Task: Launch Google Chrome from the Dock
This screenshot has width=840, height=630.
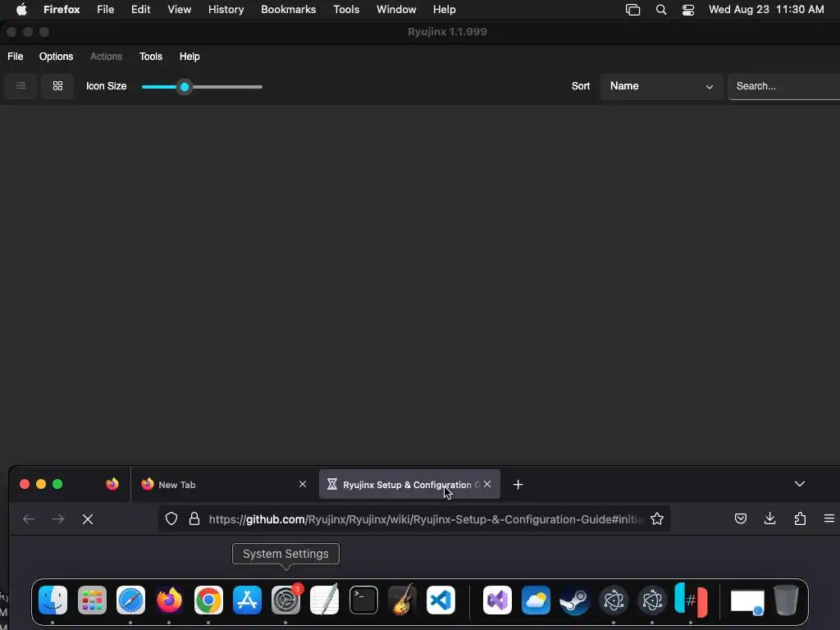Action: 208,600
